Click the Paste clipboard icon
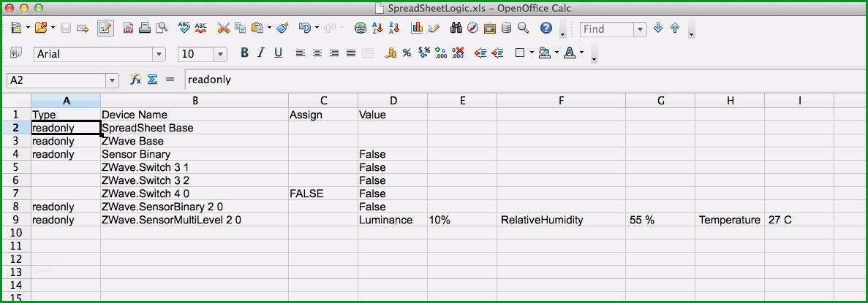Viewport: 868px width, 303px height. pyautogui.click(x=257, y=28)
